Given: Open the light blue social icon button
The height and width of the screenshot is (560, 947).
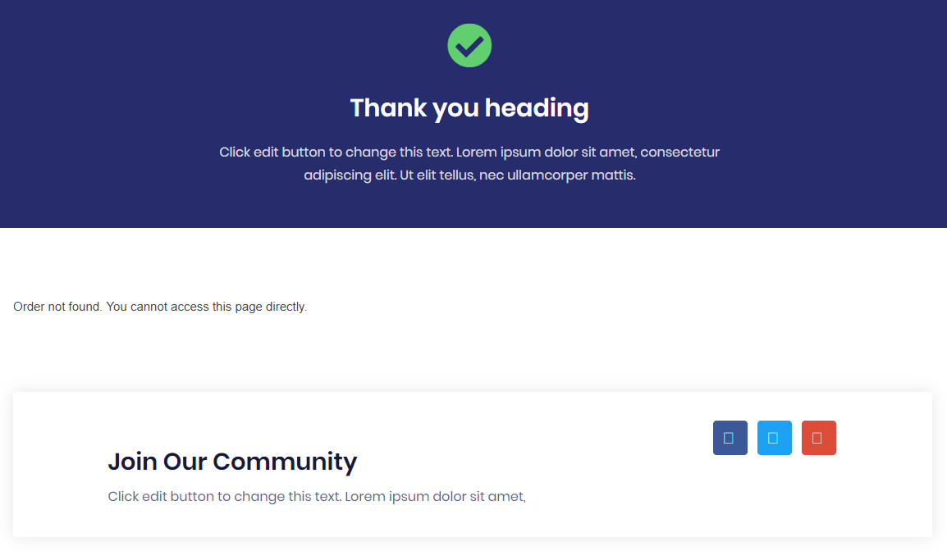Looking at the screenshot, I should point(774,438).
